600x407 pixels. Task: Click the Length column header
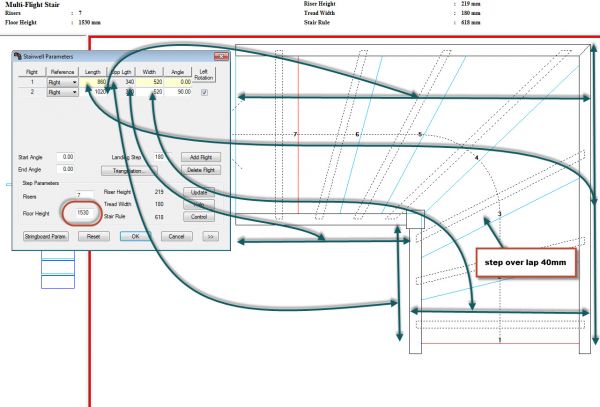pyautogui.click(x=93, y=72)
